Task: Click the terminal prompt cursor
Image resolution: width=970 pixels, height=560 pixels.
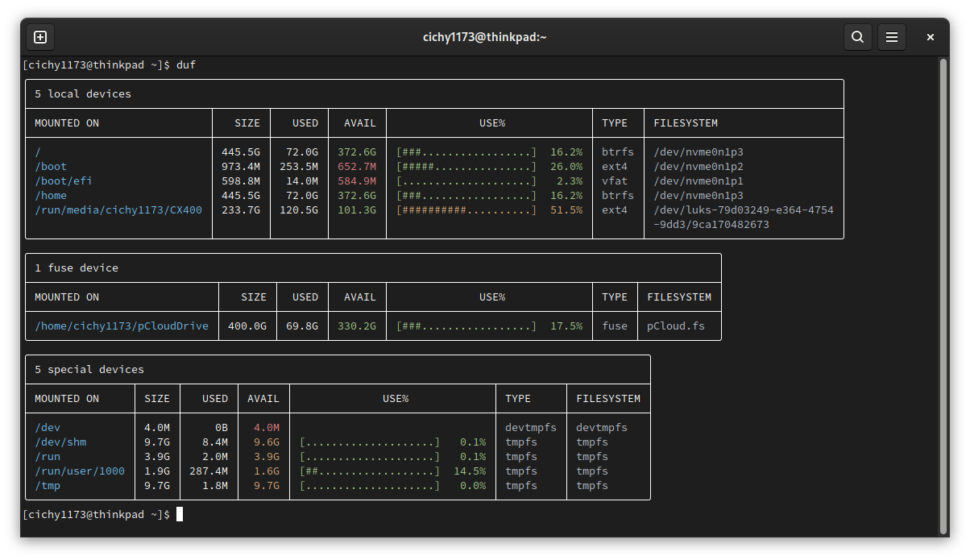Action: pyautogui.click(x=180, y=514)
